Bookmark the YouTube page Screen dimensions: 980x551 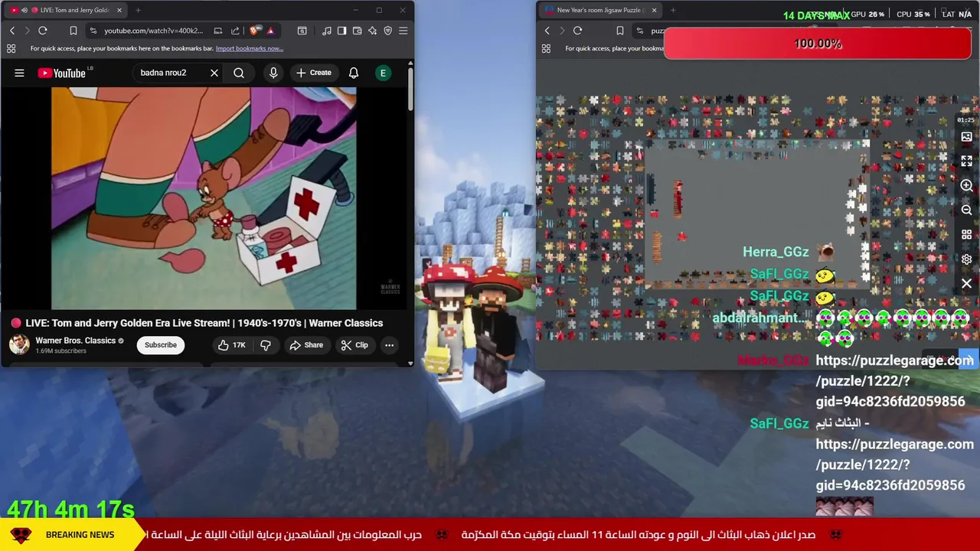point(73,31)
